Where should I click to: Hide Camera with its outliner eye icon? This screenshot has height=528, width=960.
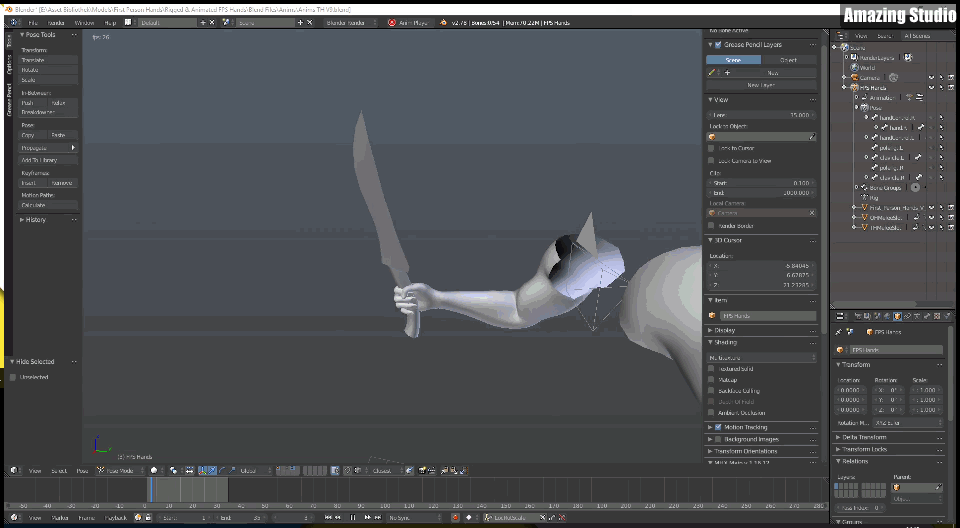tap(931, 78)
